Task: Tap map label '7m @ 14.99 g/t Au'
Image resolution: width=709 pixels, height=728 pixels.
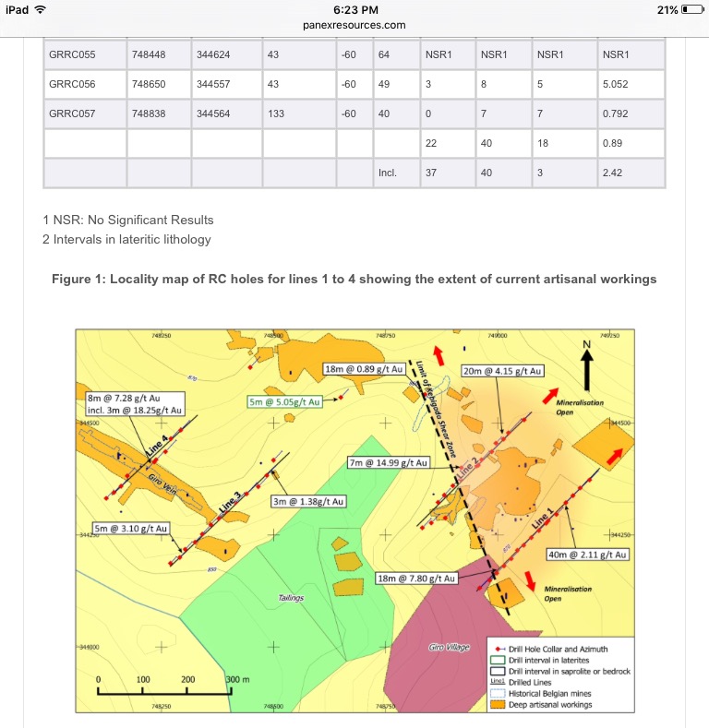Action: (389, 463)
